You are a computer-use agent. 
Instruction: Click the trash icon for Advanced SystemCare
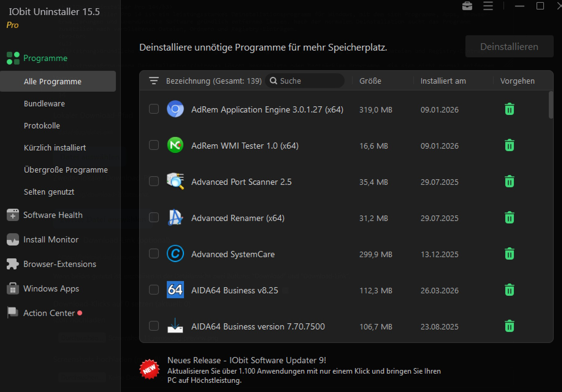(x=509, y=254)
